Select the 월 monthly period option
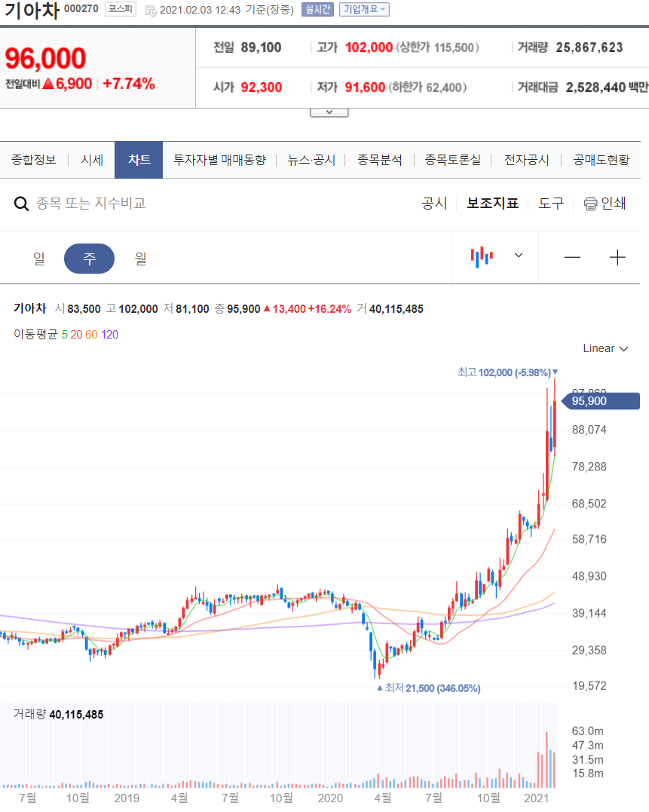This screenshot has height=812, width=649. click(x=140, y=259)
